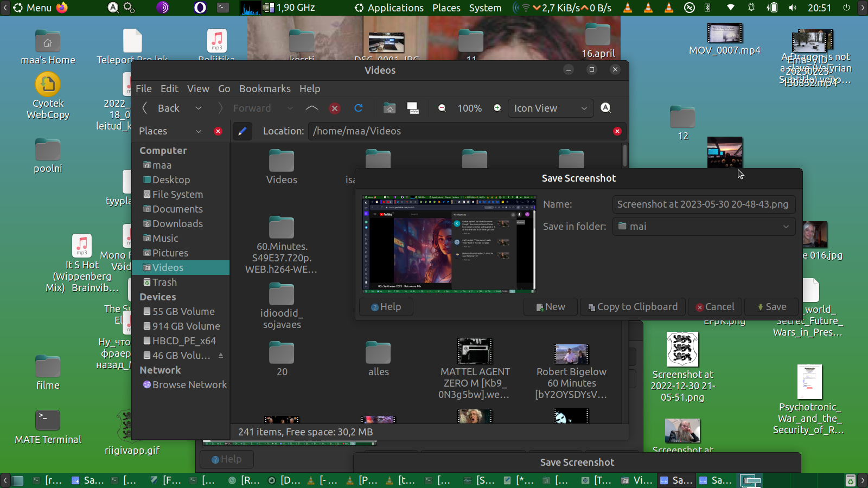
Task: Click the screenshot Name text field
Action: coord(703,204)
